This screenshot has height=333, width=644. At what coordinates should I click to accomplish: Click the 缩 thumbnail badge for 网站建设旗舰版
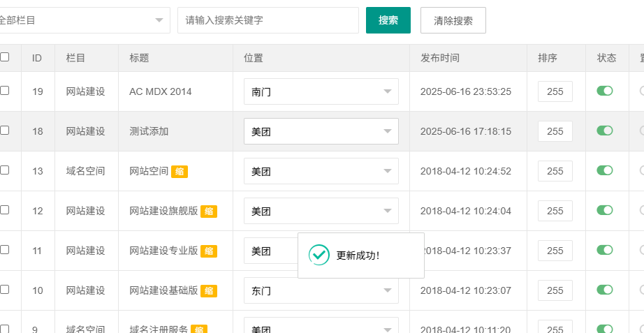coord(209,212)
